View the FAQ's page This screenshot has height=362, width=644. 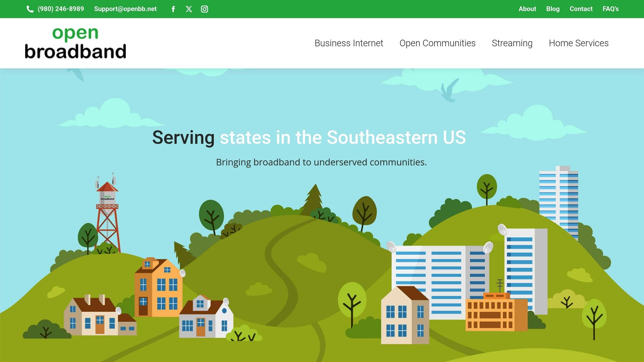610,9
